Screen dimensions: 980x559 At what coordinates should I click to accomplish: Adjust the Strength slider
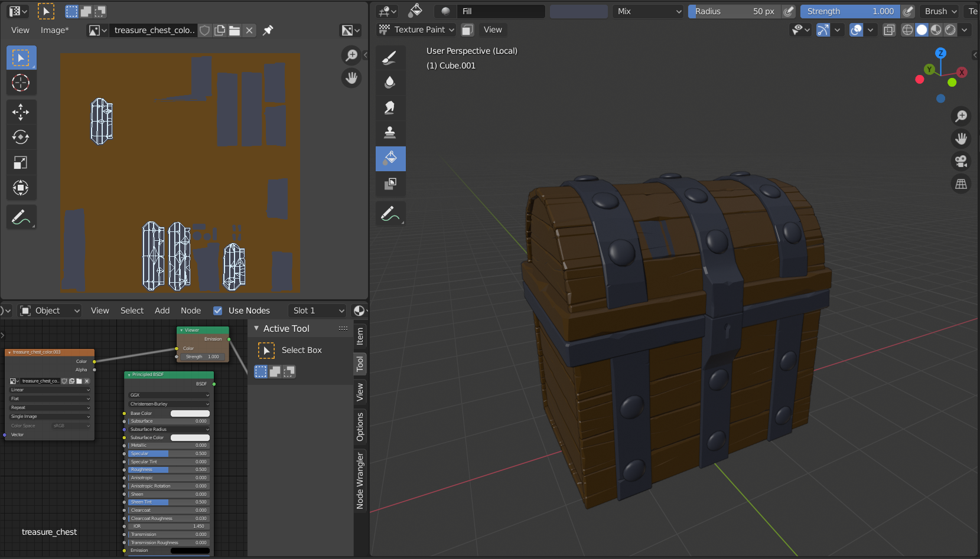click(x=849, y=11)
